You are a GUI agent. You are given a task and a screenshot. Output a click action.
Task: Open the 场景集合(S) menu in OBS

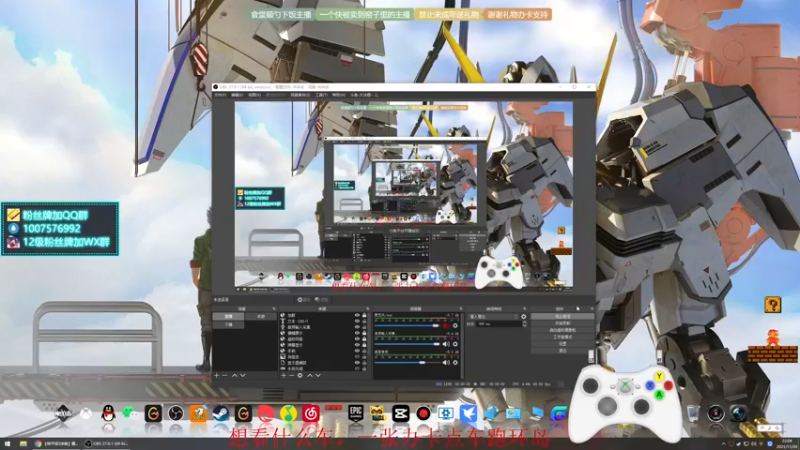point(300,95)
